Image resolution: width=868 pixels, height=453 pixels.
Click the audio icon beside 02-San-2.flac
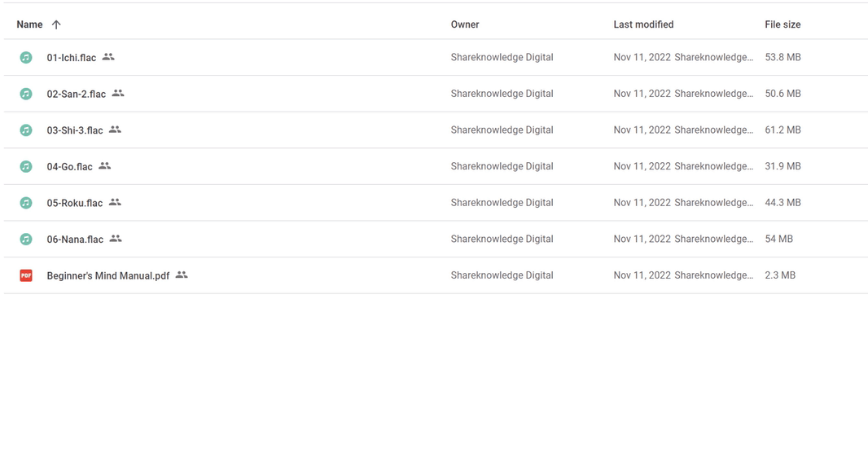click(26, 94)
